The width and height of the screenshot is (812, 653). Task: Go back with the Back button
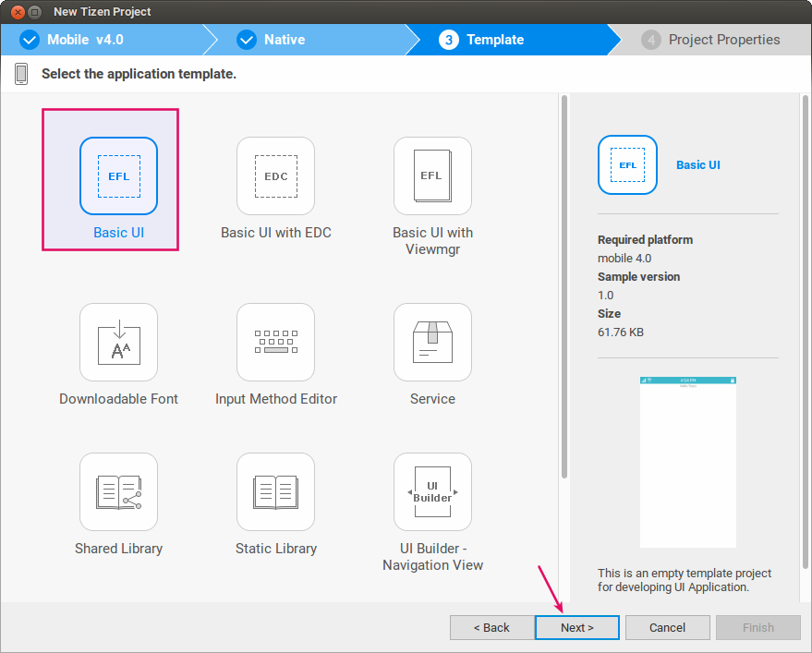[491, 627]
